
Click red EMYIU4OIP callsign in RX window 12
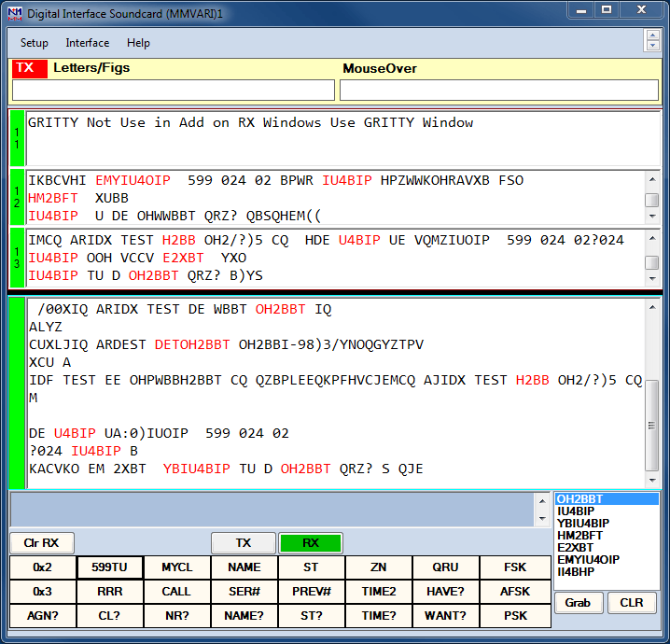[133, 180]
